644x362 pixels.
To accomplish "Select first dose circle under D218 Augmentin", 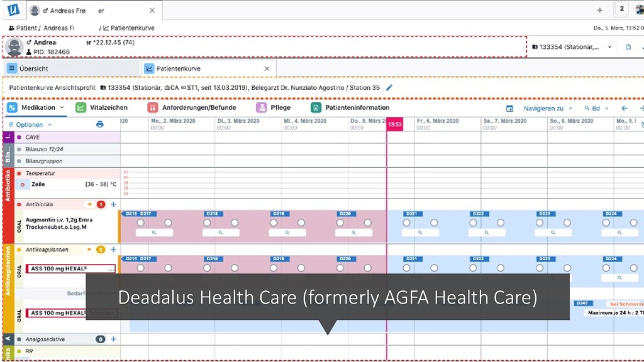I will pyautogui.click(x=207, y=223).
